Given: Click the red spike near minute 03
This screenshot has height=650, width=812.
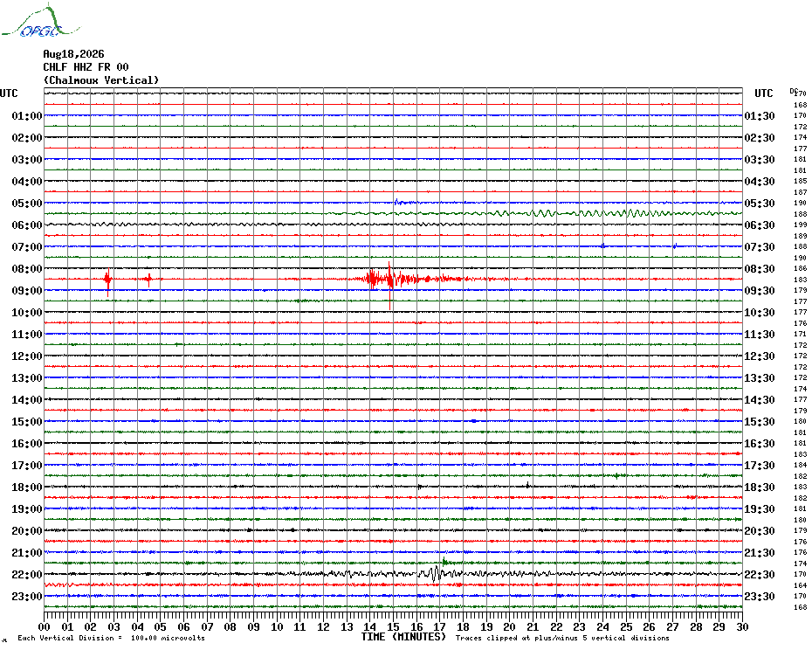Looking at the screenshot, I should point(107,281).
